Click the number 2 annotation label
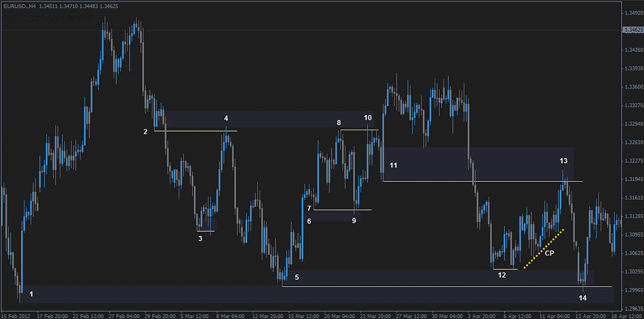The width and height of the screenshot is (644, 319). pos(145,131)
